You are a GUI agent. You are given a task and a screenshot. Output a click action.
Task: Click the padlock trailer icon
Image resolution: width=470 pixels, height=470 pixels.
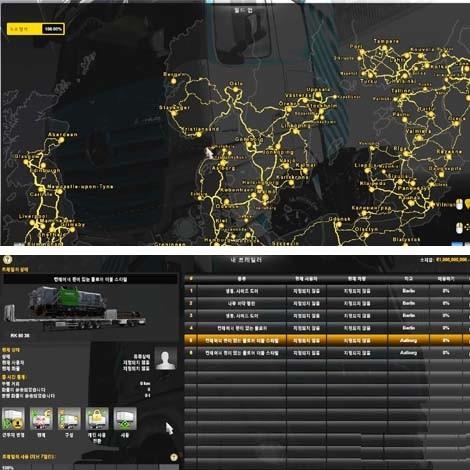pos(97,419)
